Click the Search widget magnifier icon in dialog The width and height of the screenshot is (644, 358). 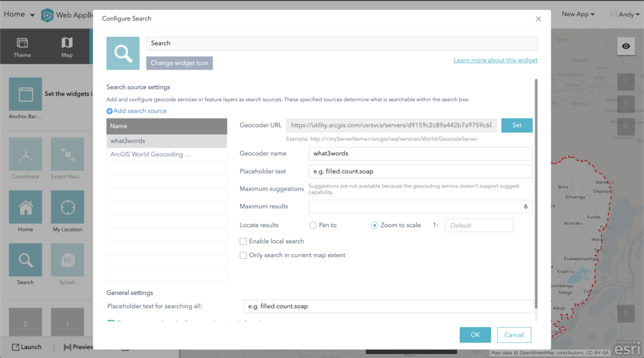123,53
